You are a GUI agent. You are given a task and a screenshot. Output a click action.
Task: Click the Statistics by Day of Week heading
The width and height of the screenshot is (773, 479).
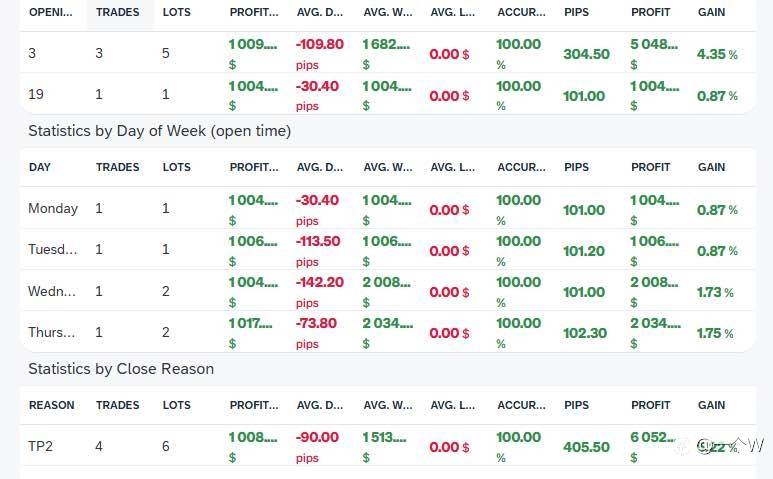[159, 131]
